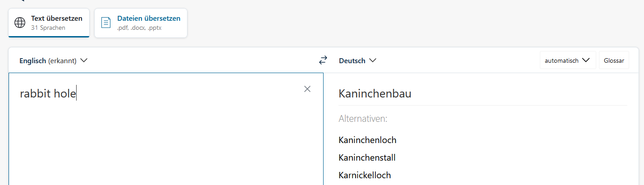Select the alternative translation Kaninchenloch

(x=367, y=140)
